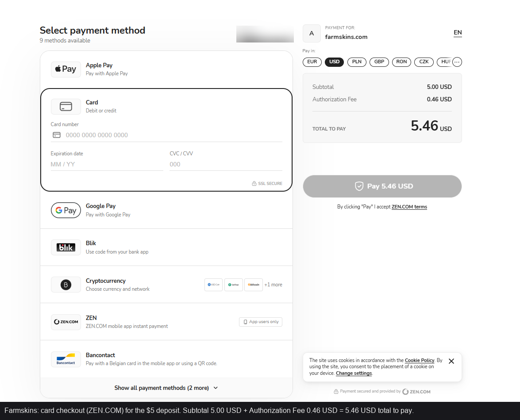Select the Bancontact logo icon
Screen dimensions: 520x420
pyautogui.click(x=65, y=359)
